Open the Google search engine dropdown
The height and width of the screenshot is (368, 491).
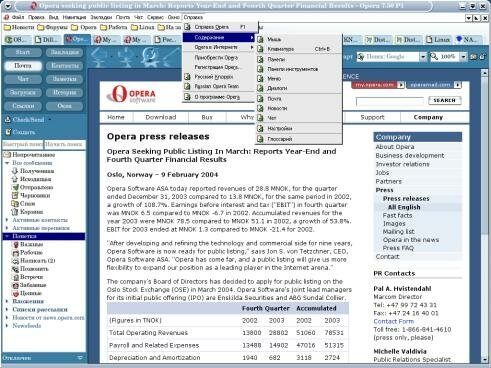pyautogui.click(x=423, y=57)
